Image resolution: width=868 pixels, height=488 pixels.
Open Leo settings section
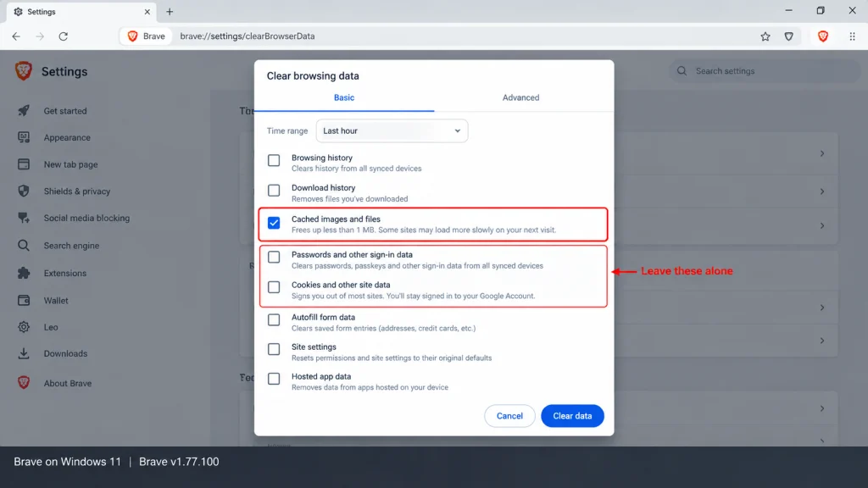click(51, 327)
